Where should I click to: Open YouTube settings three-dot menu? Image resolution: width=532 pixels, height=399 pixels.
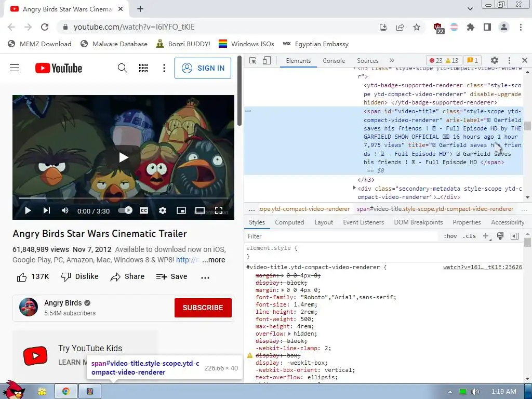[164, 68]
